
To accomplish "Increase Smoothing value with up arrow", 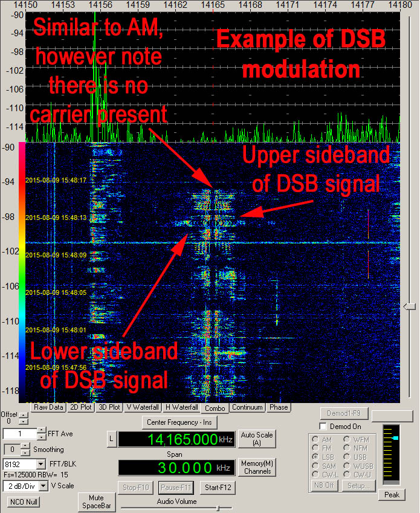I will [25, 447].
